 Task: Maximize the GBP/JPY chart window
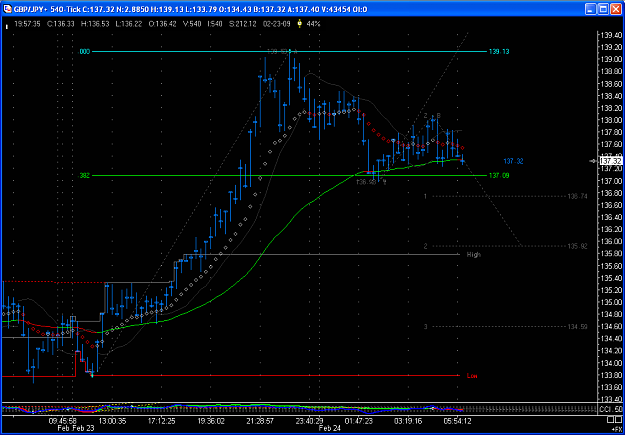(603, 9)
